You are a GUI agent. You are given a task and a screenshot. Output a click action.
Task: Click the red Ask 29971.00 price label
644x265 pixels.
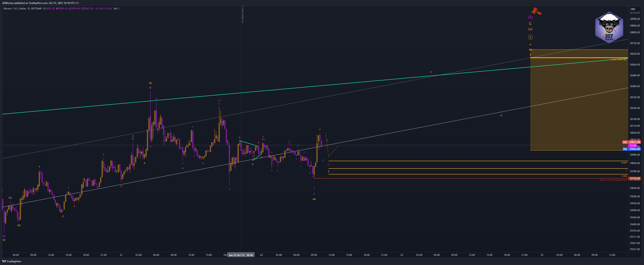[x=632, y=142]
